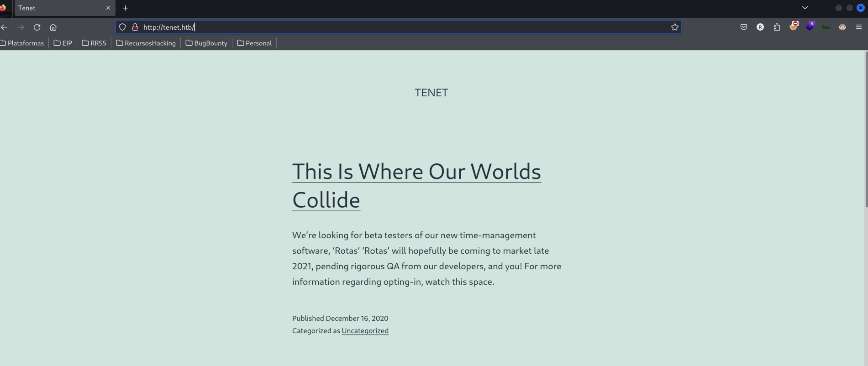Click the back navigation arrow
This screenshot has height=366, width=868.
(5, 27)
